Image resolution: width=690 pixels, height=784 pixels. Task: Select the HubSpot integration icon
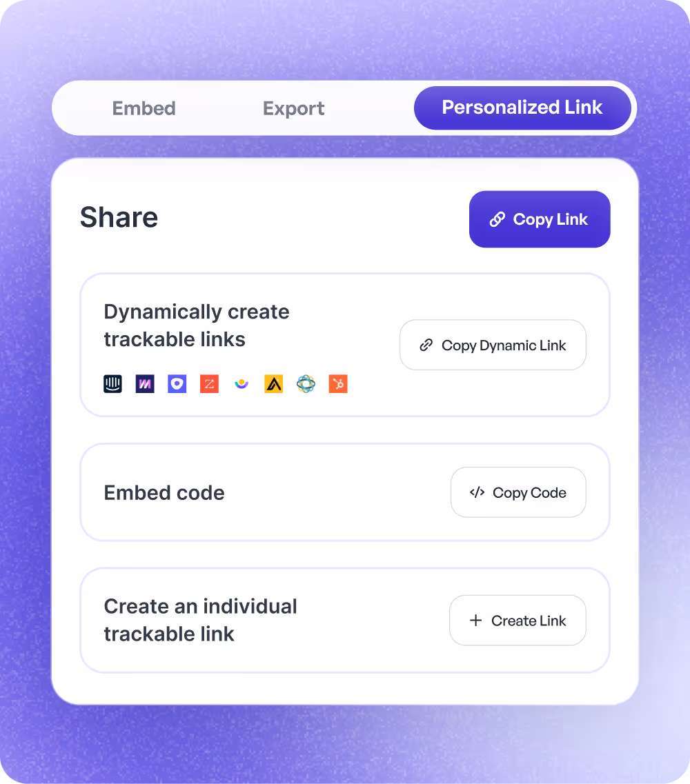(338, 384)
